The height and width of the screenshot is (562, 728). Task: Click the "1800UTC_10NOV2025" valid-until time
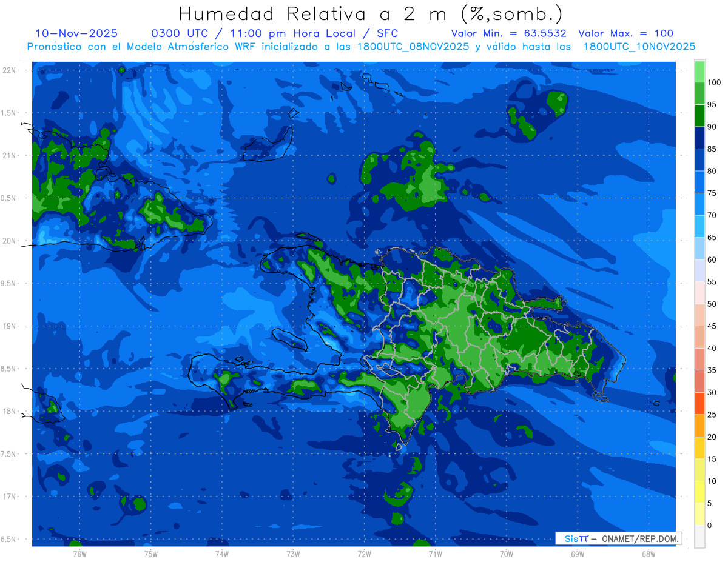click(639, 47)
